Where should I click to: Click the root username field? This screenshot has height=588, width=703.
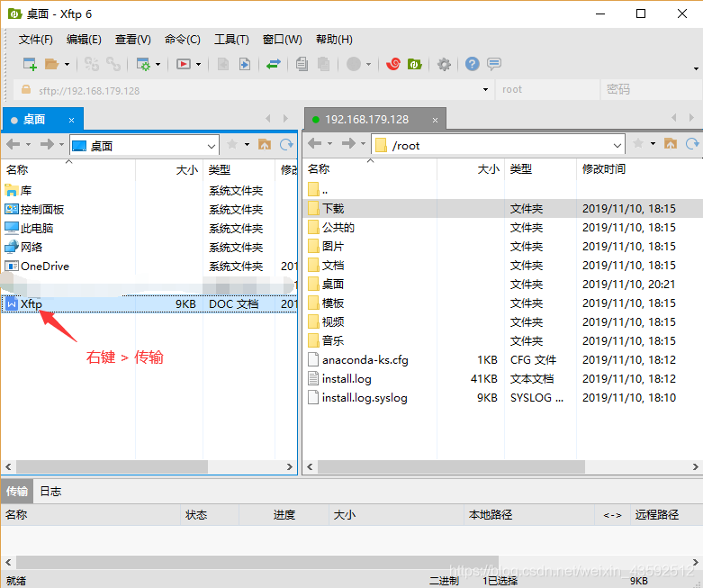[x=547, y=90]
